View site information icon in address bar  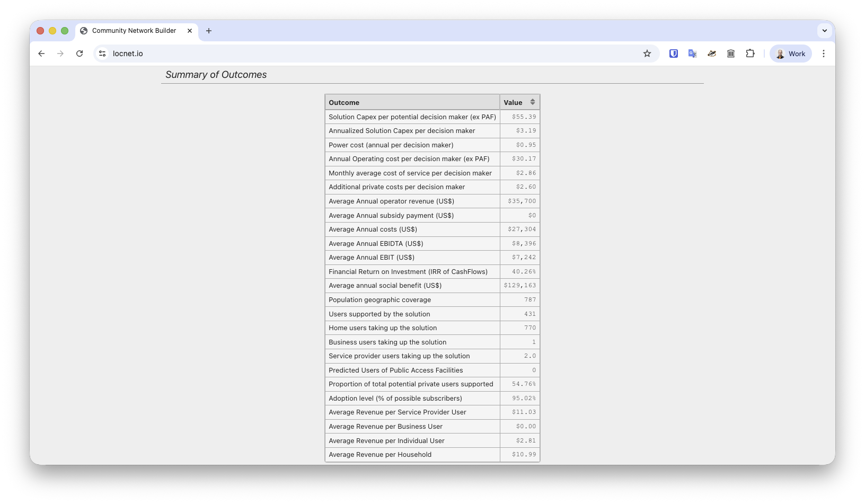click(x=103, y=54)
